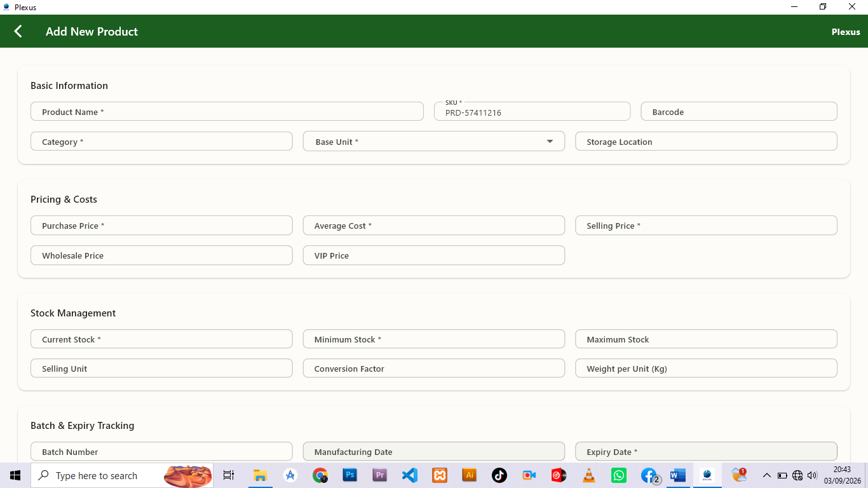Screen dimensions: 868x488
Task: Click the Add New Product title
Action: (x=92, y=31)
